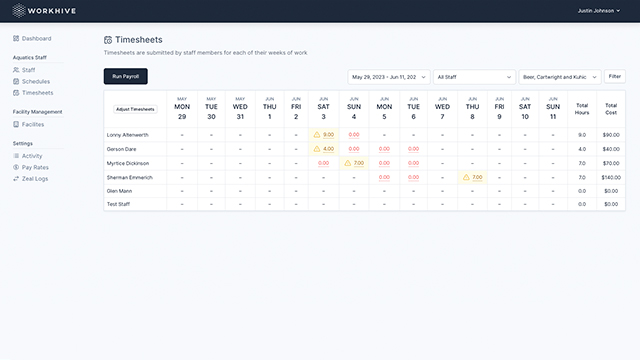Open Schedules from the sidebar
Screen dimensions: 640x360
(36, 81)
